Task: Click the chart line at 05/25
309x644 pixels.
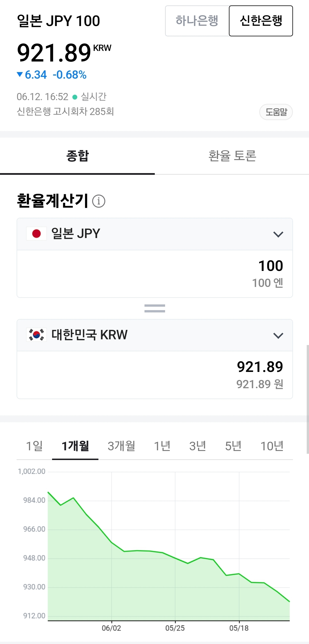Action: pos(175,558)
